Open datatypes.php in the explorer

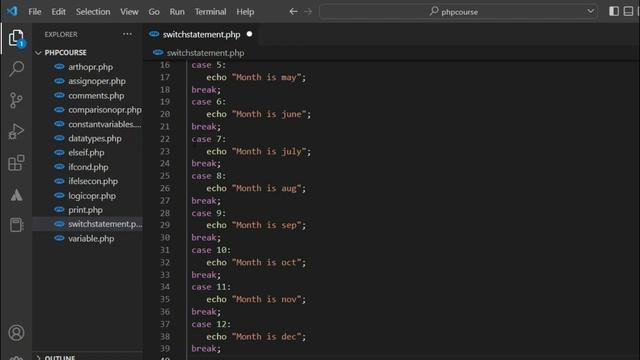click(95, 138)
